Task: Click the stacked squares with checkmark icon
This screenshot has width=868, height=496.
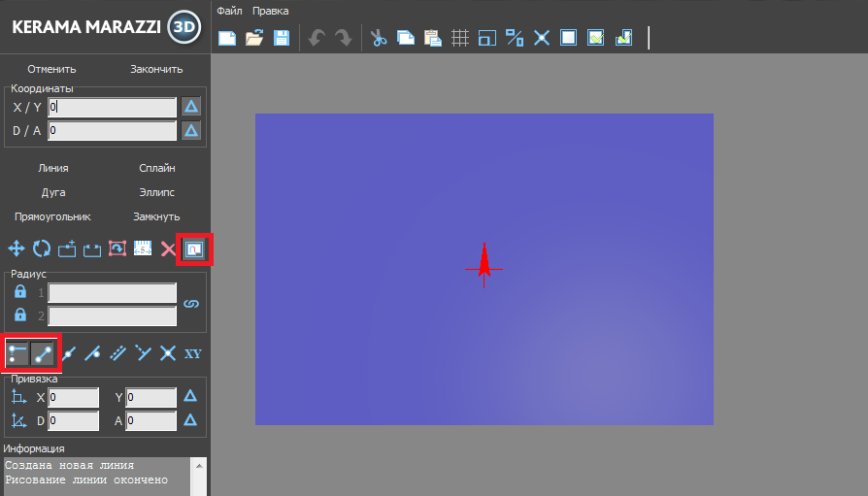Action: point(623,38)
